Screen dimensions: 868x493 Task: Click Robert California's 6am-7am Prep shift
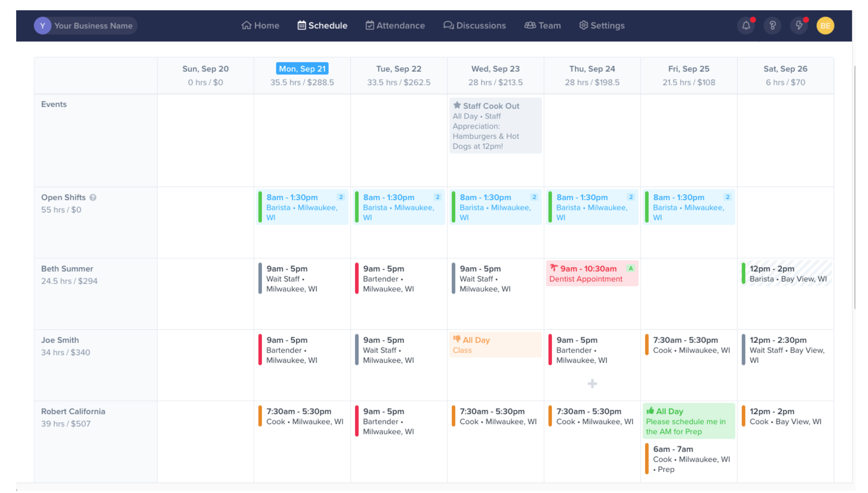click(689, 459)
